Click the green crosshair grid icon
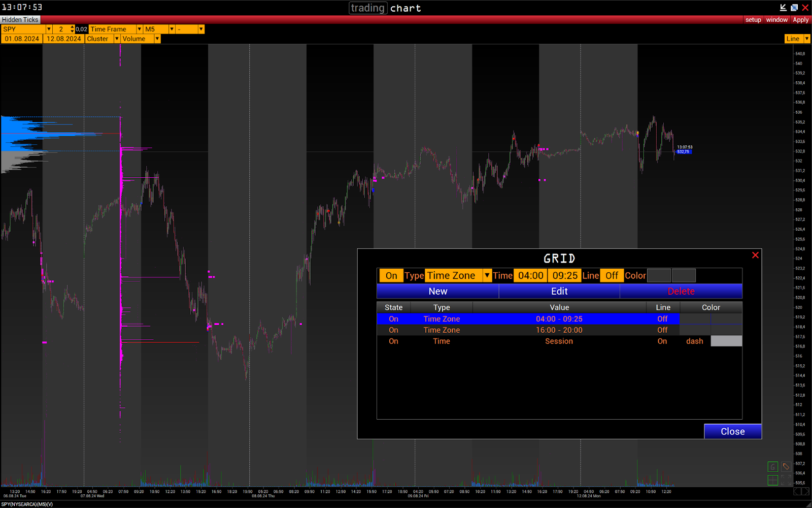The height and width of the screenshot is (508, 812). [772, 480]
